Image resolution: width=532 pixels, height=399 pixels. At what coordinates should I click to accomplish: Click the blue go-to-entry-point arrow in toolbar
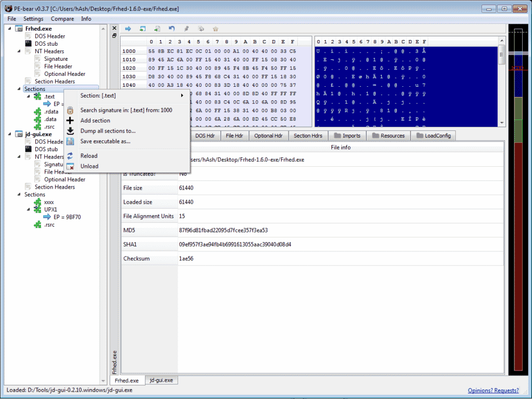(x=128, y=29)
